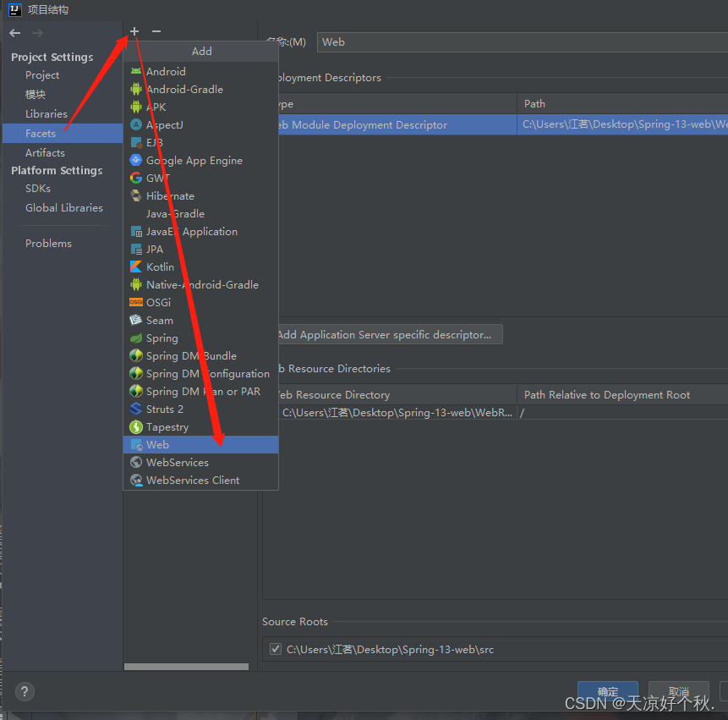Click the IntelliJ IDEA title bar logo
Screen dimensions: 728x720
[15, 10]
